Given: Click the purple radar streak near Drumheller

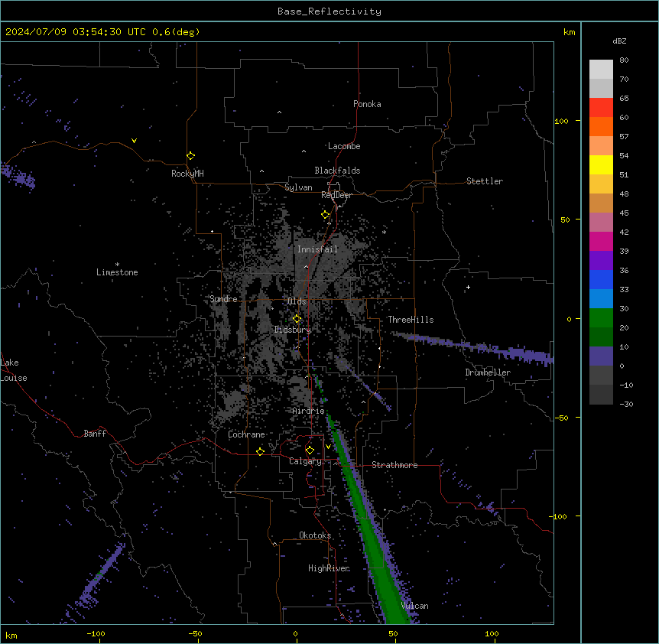Looking at the screenshot, I should 475,346.
